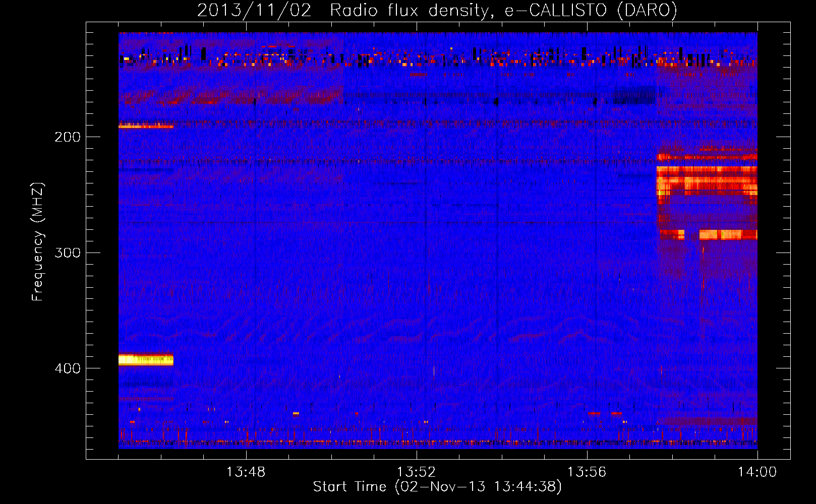Click the bright yellow burst near 400 MHz
This screenshot has width=816, height=504.
point(146,359)
